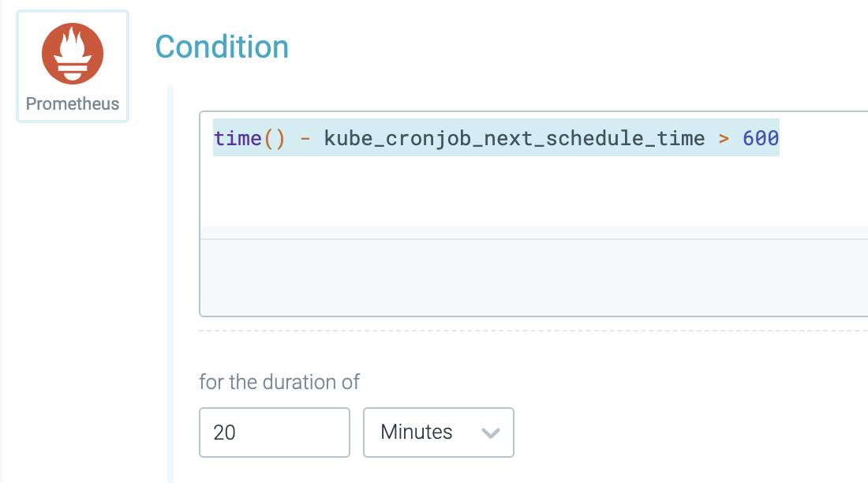The height and width of the screenshot is (483, 868).
Task: Click the dashed divider under the query editor
Action: 533,331
